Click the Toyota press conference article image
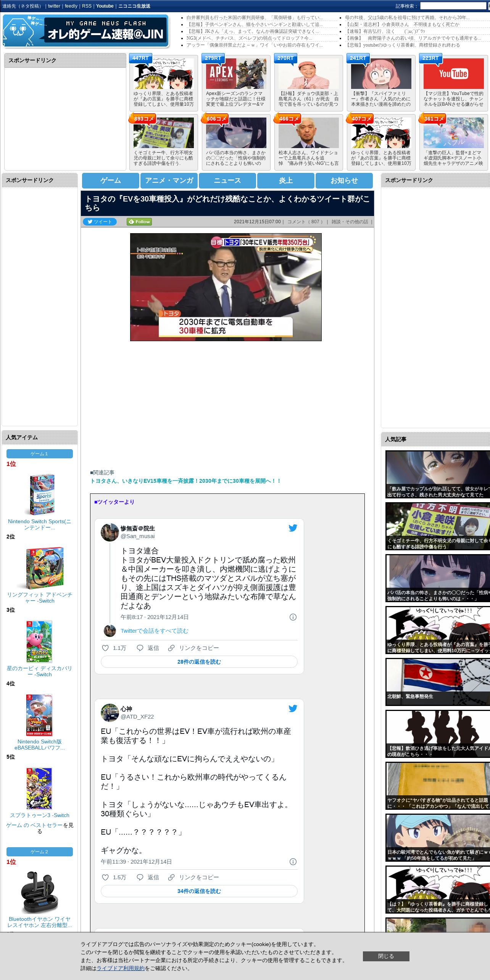 (226, 287)
